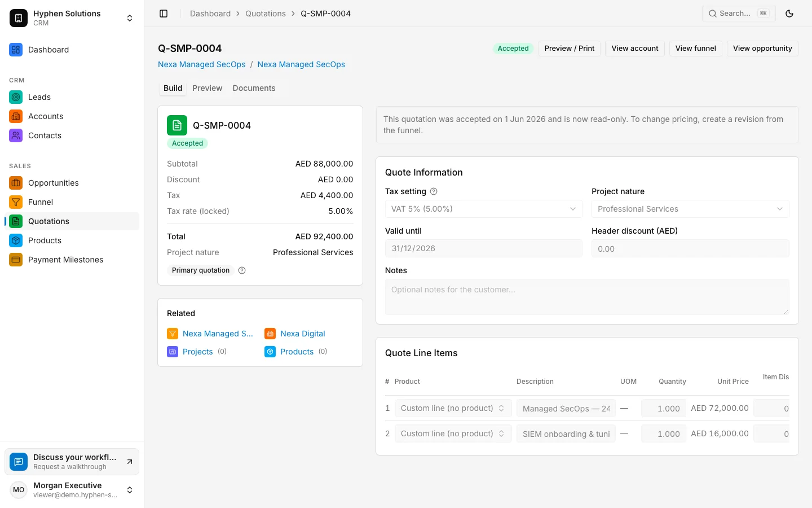The image size is (812, 508).
Task: Click the View funnel button
Action: coord(696,49)
